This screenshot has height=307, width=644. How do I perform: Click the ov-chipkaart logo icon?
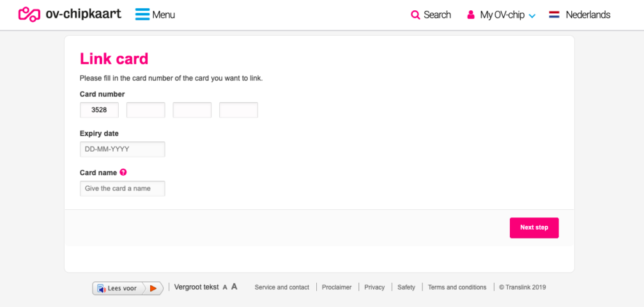click(29, 14)
